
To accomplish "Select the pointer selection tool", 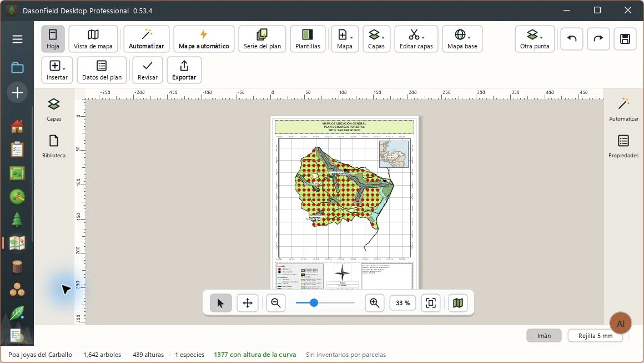I will 220,303.
